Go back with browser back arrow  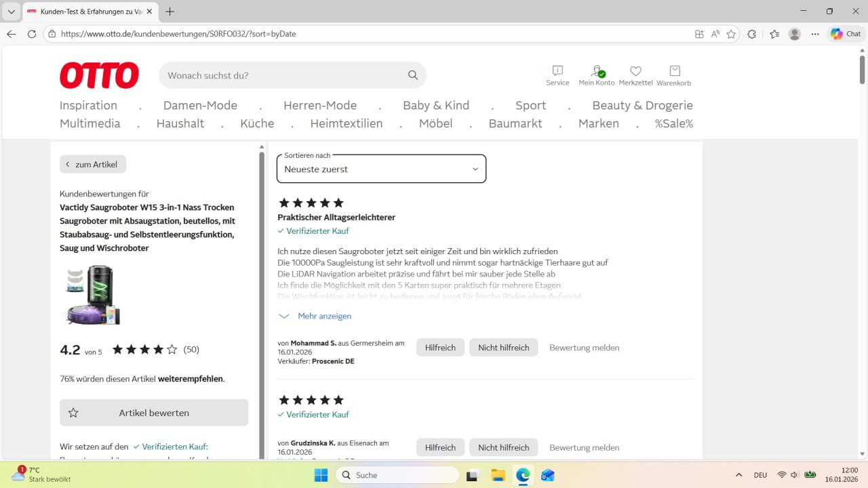12,34
